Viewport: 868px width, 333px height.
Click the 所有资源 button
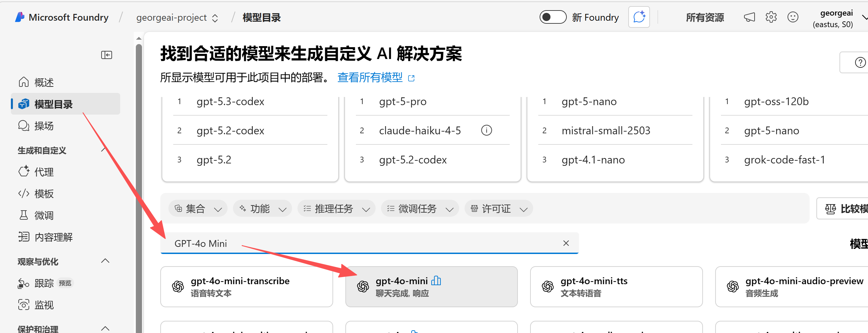click(x=705, y=17)
